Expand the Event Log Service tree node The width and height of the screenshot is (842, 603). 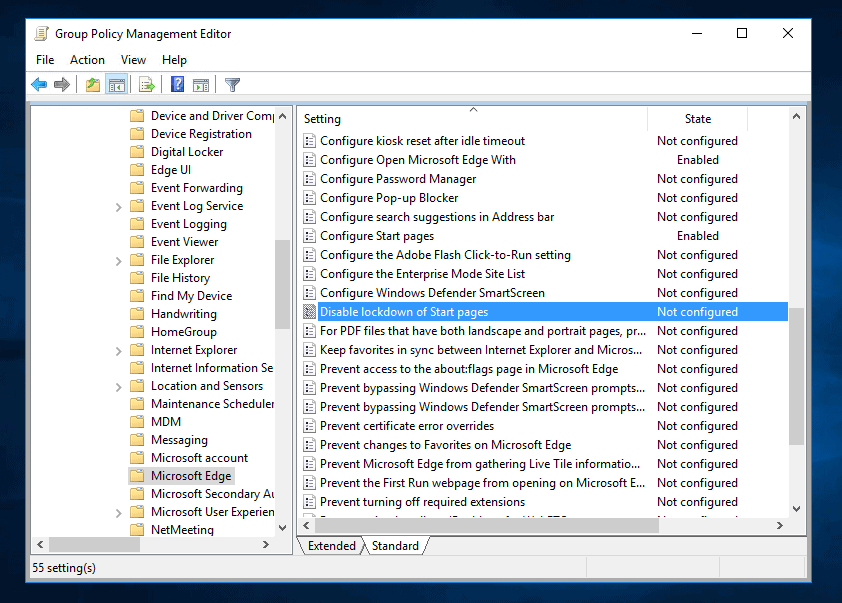tap(119, 207)
